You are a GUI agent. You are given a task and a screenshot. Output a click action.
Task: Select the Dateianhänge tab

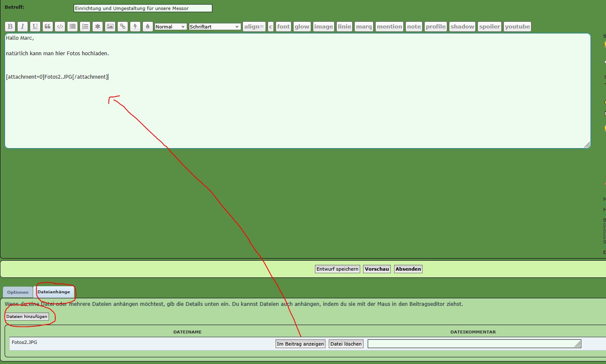click(54, 292)
